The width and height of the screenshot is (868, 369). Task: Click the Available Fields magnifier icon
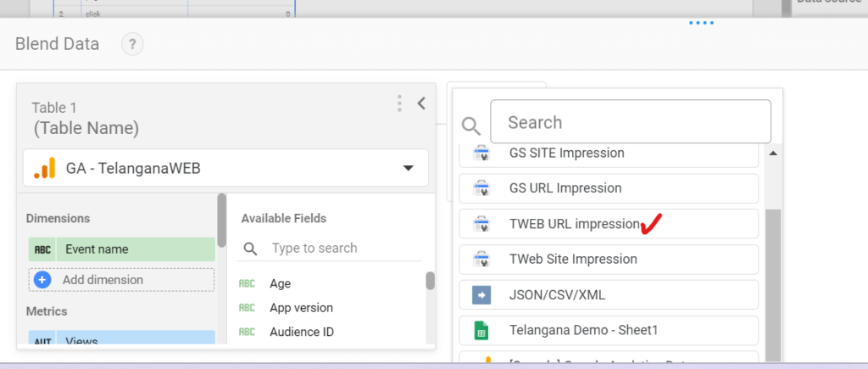[250, 249]
